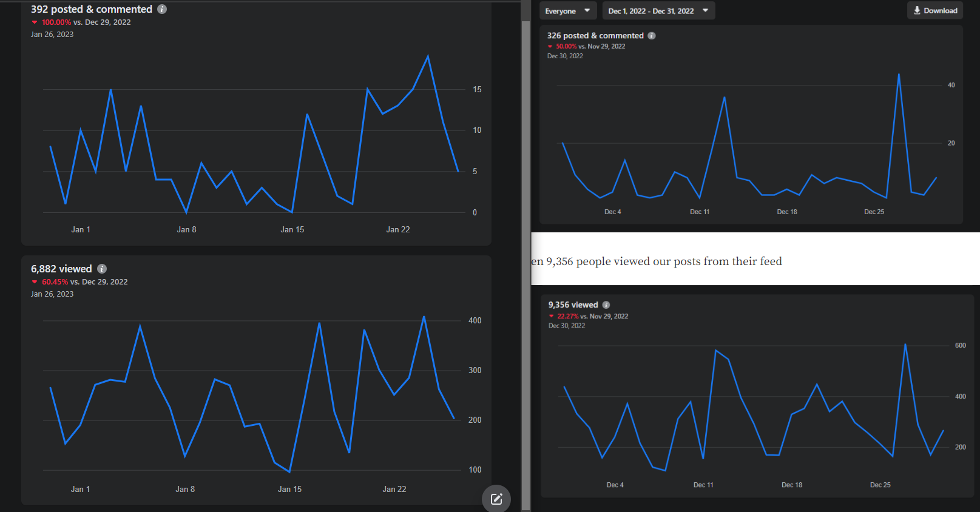Click Jan 26, 2023 date under 392 posted
The height and width of the screenshot is (512, 980).
coord(52,35)
